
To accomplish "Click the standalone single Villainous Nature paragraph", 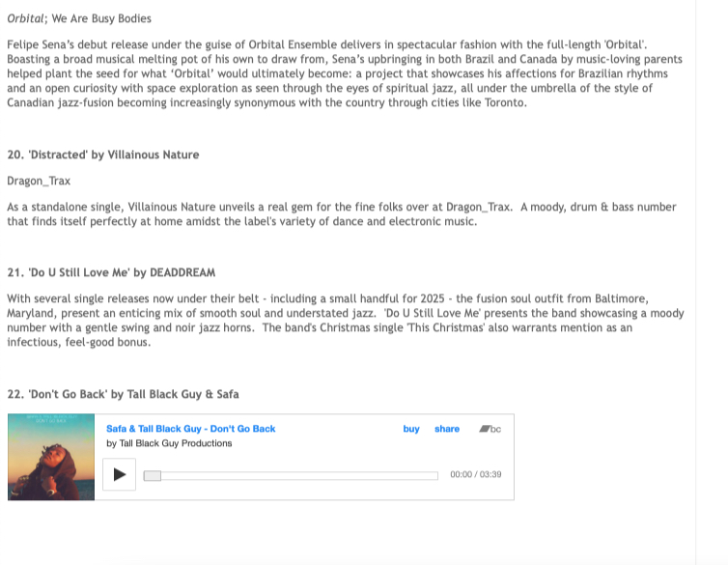I will click(341, 214).
